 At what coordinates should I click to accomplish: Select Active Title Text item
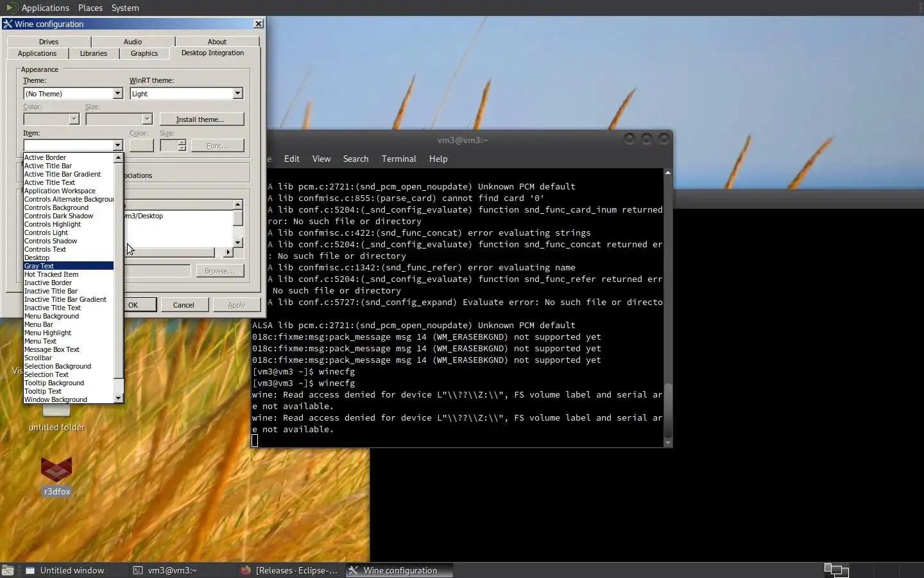pos(69,182)
